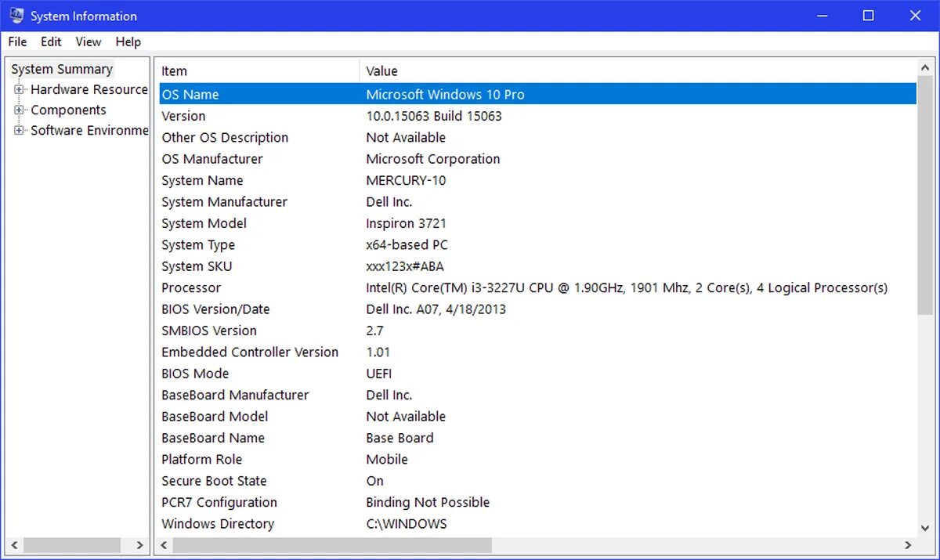Open the Help menu
940x560 pixels.
pos(128,42)
